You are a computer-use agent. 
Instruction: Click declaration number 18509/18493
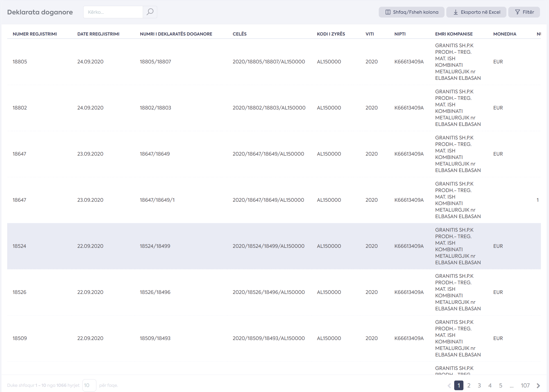click(155, 338)
